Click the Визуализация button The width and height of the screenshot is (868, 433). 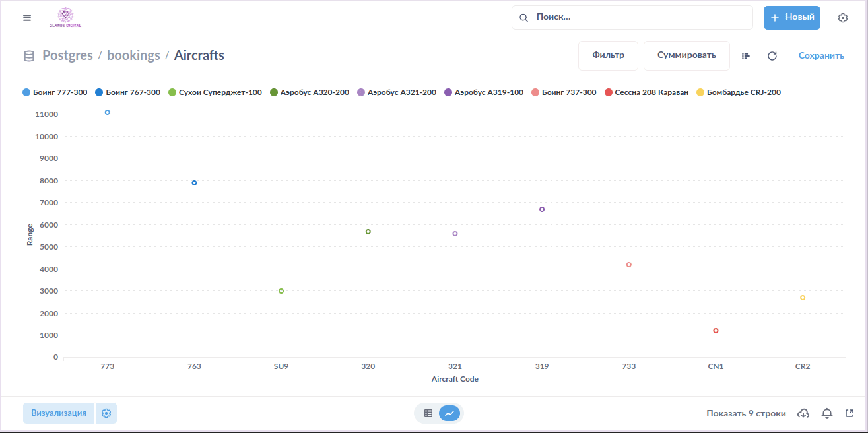pyautogui.click(x=59, y=413)
